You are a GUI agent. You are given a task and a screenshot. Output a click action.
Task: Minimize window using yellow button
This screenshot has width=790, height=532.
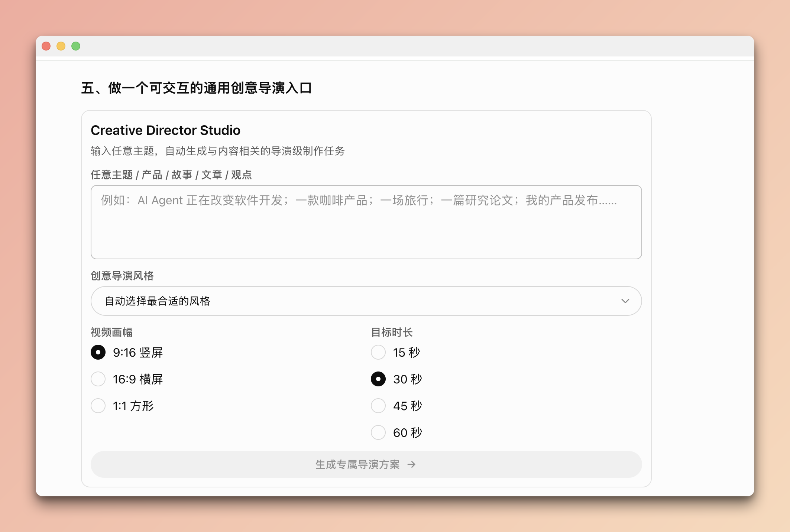pos(61,46)
